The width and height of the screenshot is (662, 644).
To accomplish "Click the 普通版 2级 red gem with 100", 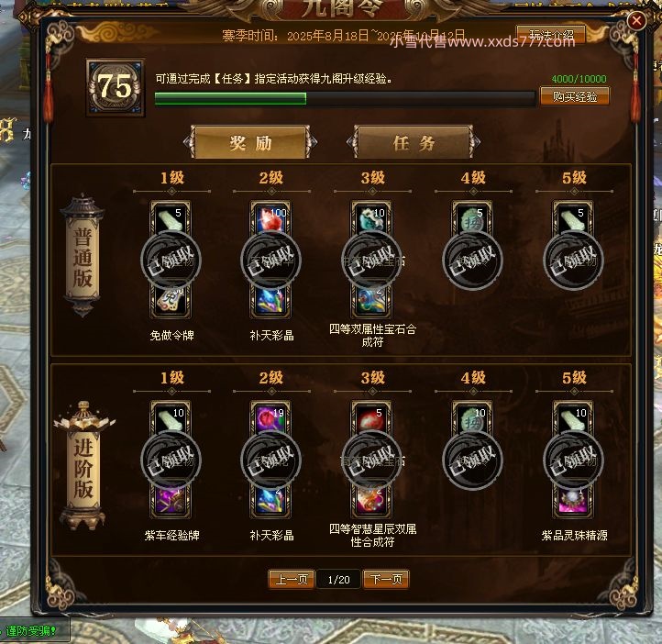I will [270, 217].
